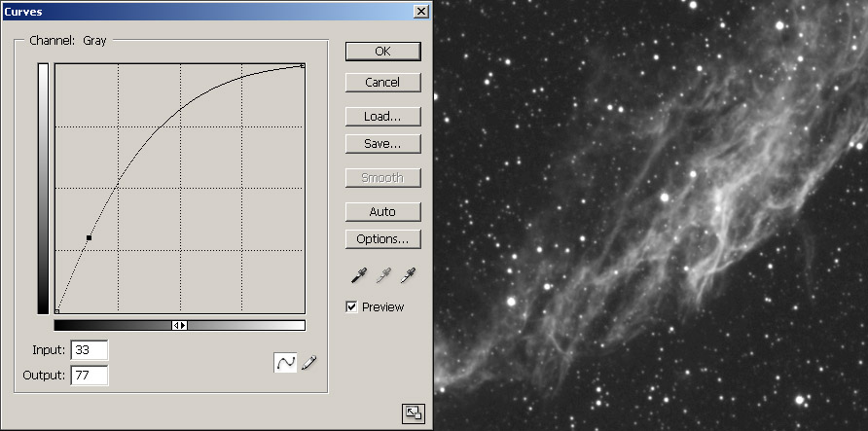Click the dialog resize icon at bottom right
The width and height of the screenshot is (868, 431).
pos(413,413)
